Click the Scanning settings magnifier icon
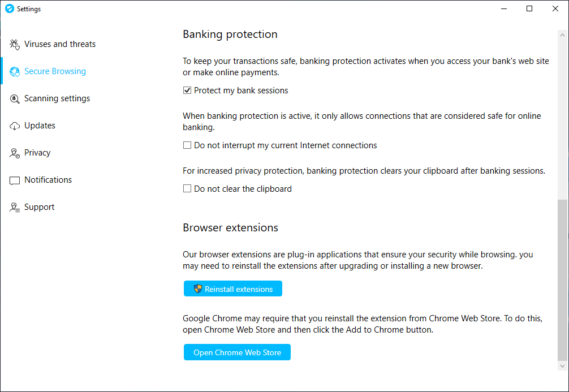The image size is (569, 392). (x=15, y=98)
